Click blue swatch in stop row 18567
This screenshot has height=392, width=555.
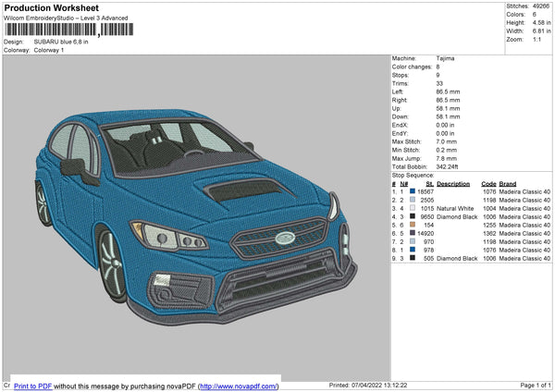click(x=413, y=191)
